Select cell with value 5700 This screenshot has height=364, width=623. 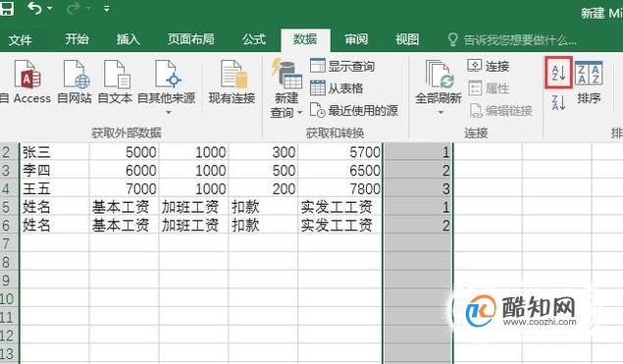[339, 152]
